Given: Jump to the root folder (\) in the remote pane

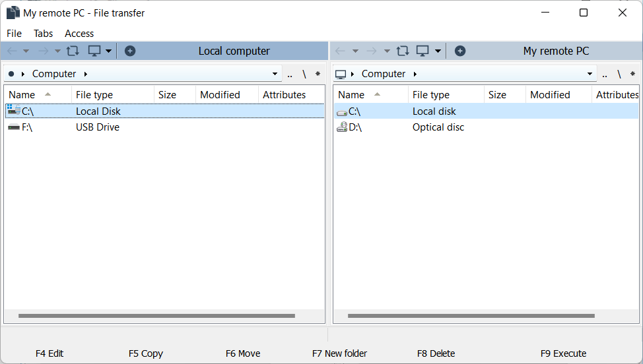Looking at the screenshot, I should (x=619, y=74).
